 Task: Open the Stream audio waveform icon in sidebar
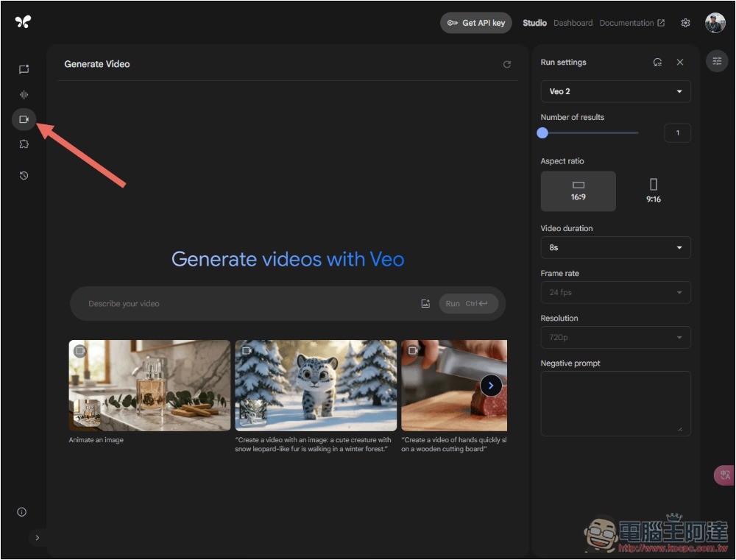[x=24, y=94]
